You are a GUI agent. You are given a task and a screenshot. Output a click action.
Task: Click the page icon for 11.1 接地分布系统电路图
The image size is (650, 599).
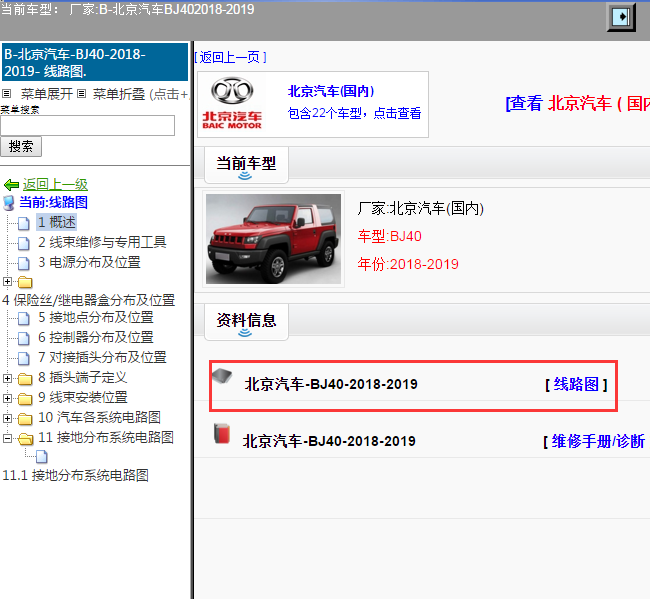41,457
